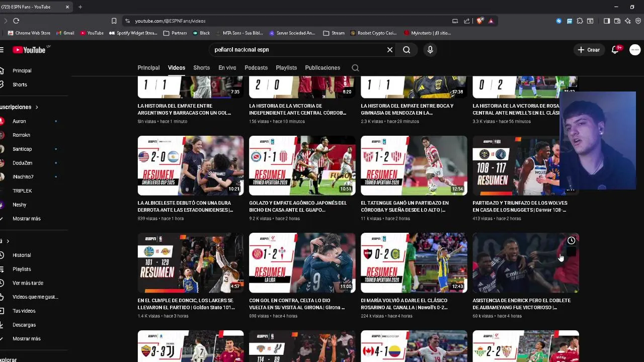Clear the search box with the X
644x362 pixels.
(x=389, y=50)
